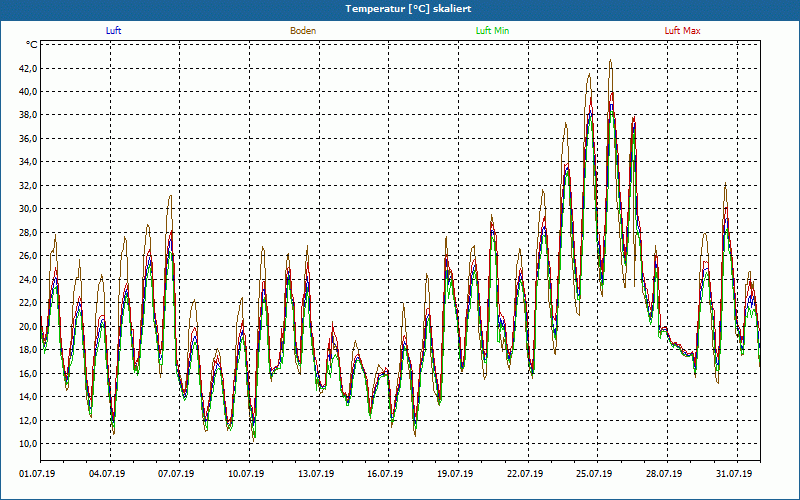Click the 20,0 y-axis value
The width and height of the screenshot is (800, 500).
point(28,327)
